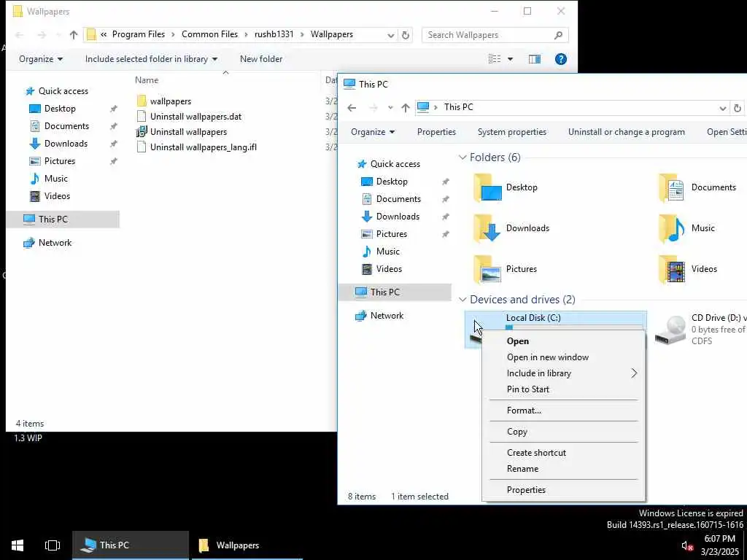Open the Pictures folder icon in This PC
This screenshot has height=560, width=747.
tap(488, 270)
